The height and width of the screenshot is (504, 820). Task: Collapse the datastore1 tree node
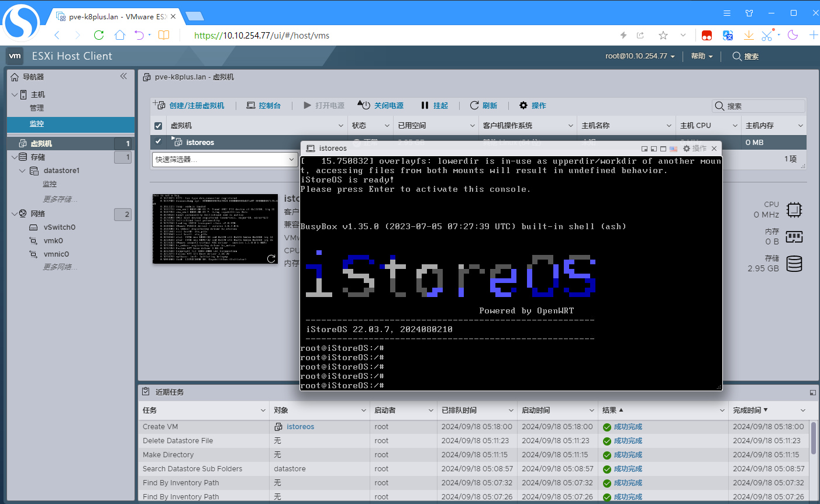[x=22, y=171]
